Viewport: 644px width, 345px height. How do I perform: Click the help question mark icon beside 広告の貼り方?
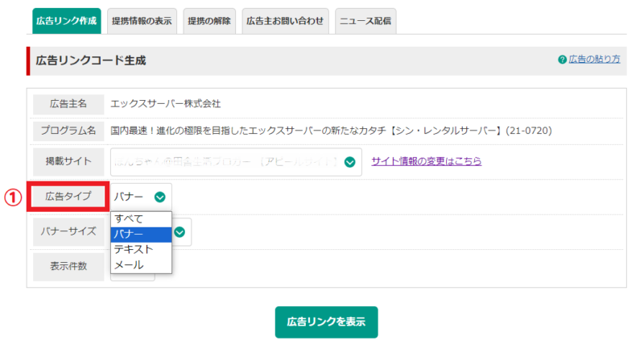562,60
